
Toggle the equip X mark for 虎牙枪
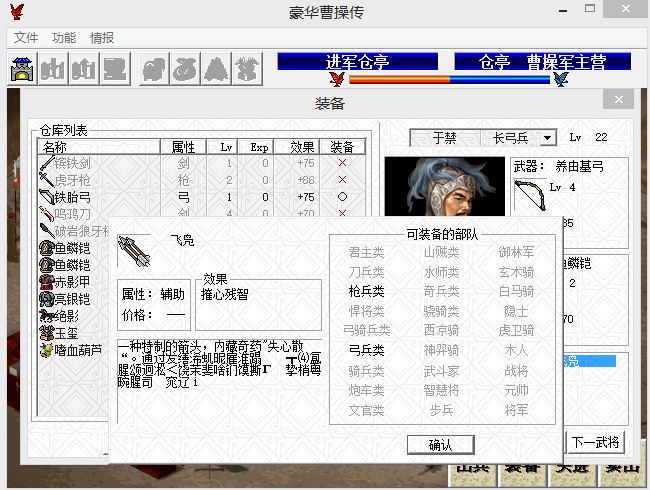(342, 180)
